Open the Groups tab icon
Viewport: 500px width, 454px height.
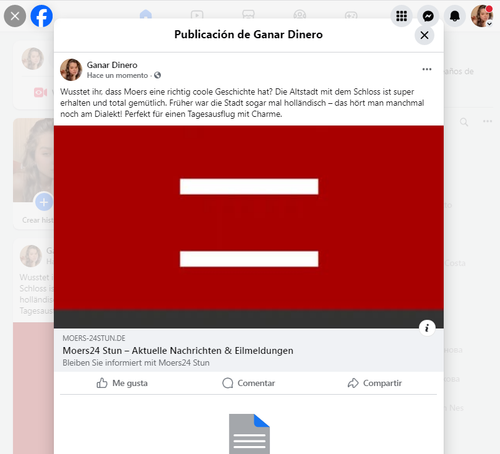coord(300,15)
